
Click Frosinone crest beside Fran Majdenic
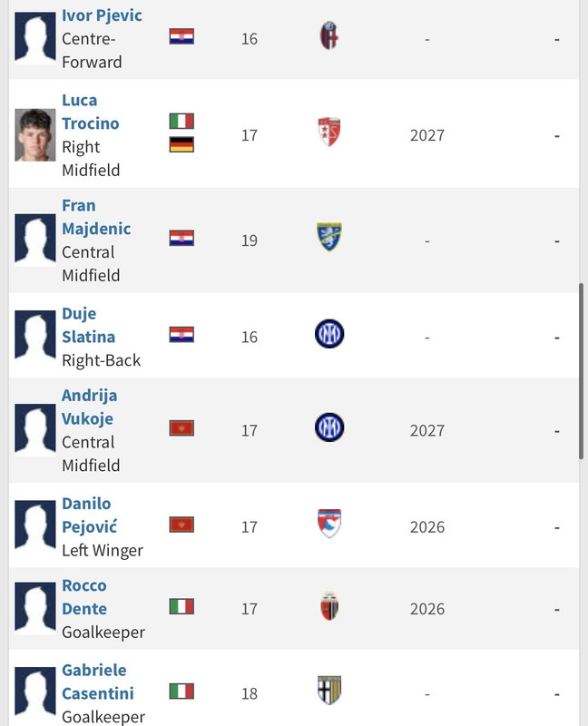coord(328,238)
